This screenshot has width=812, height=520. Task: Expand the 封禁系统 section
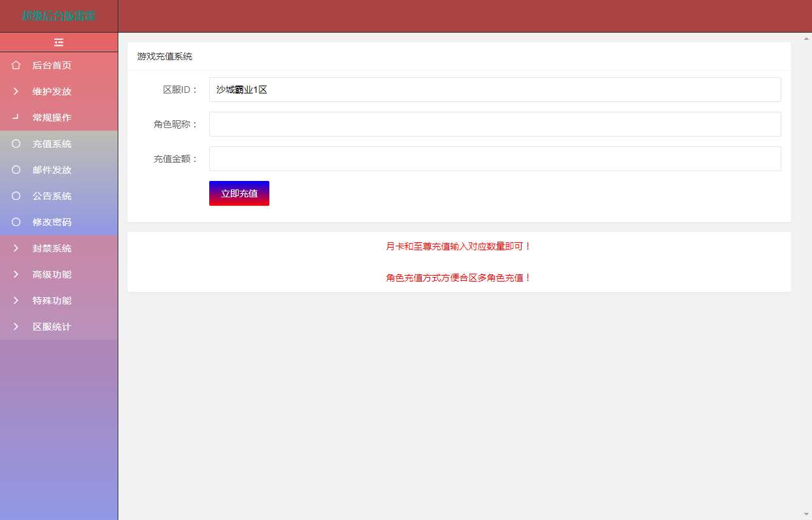pyautogui.click(x=16, y=248)
